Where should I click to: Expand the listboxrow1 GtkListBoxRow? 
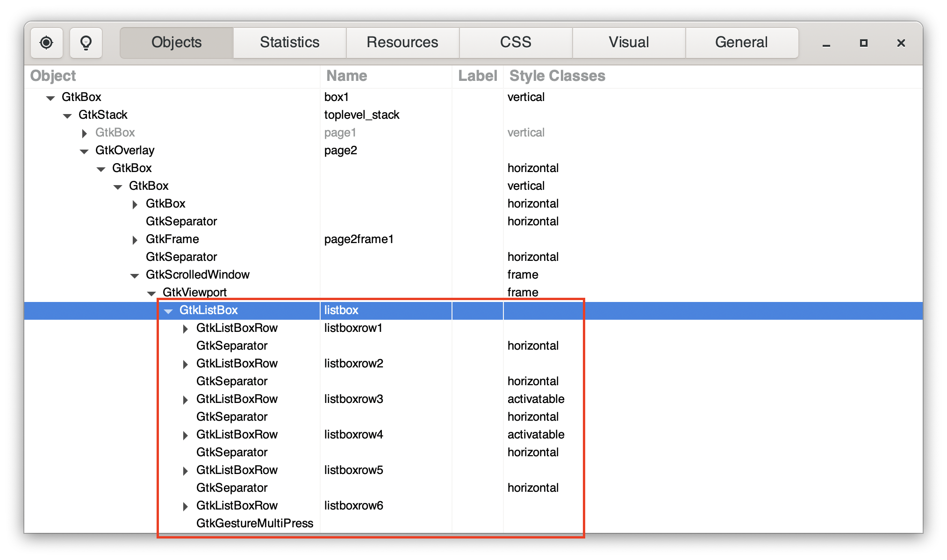pyautogui.click(x=185, y=329)
